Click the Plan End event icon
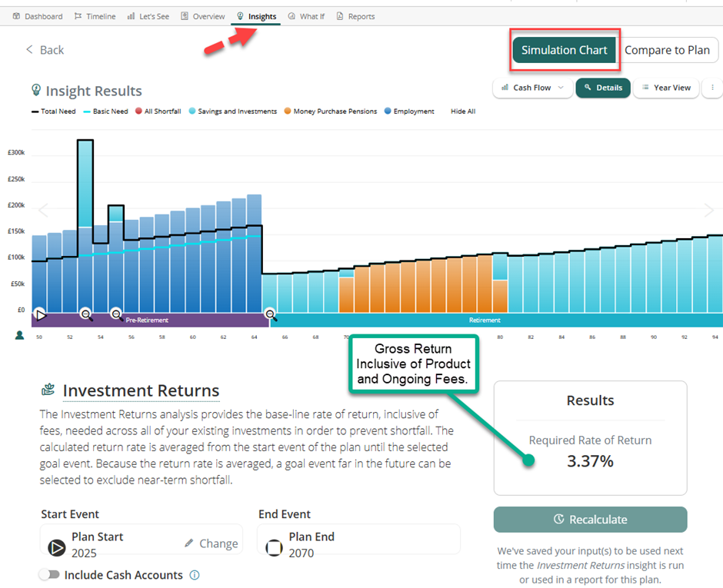Image resolution: width=723 pixels, height=588 pixels. pos(274,547)
